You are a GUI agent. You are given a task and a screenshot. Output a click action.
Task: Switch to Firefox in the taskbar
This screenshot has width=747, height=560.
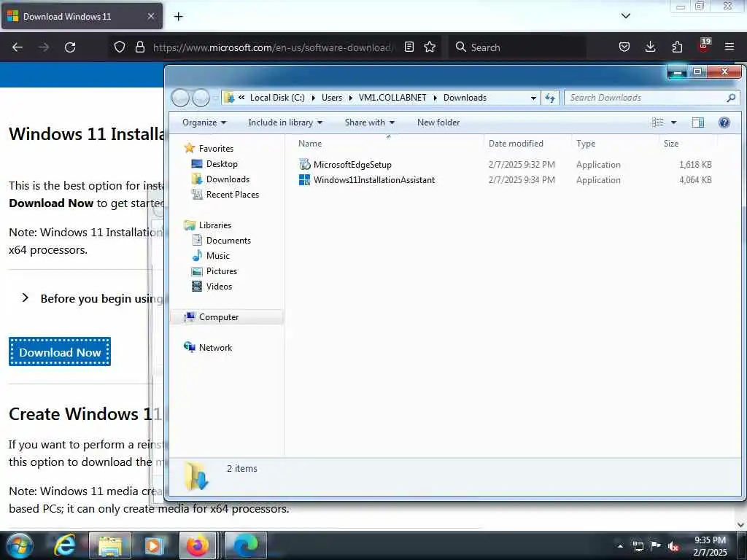(198, 545)
